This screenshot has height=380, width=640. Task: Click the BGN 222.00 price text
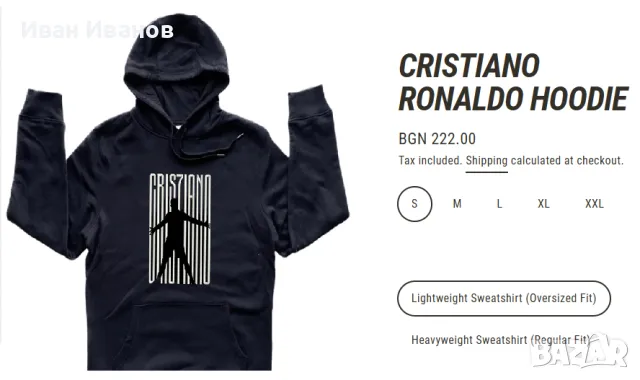437,139
